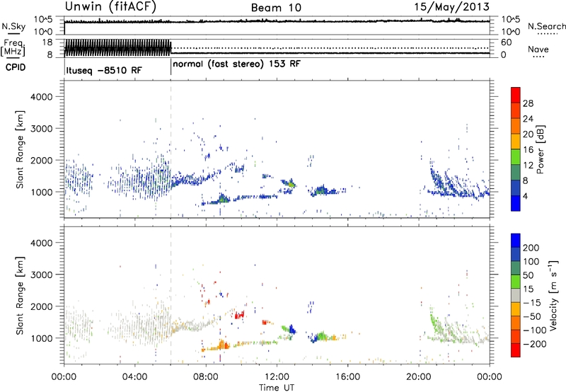Click the '08:00' time axis label
This screenshot has height=392, width=566.
[x=206, y=377]
